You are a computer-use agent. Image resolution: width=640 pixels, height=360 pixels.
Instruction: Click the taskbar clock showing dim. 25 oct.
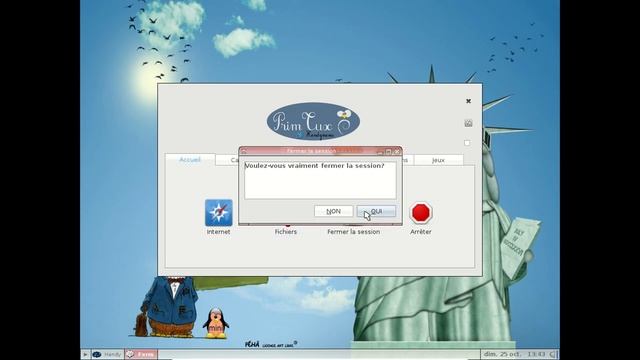coord(514,354)
